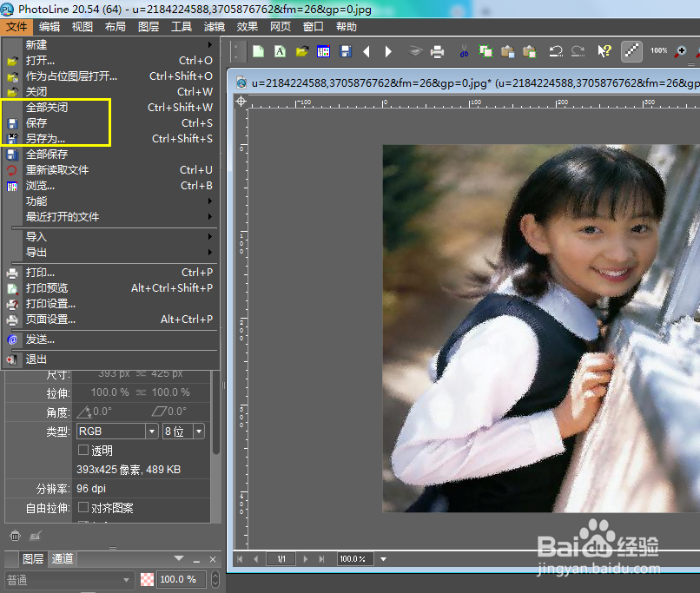This screenshot has width=700, height=593.
Task: Select the New Document icon on toolbar
Action: click(258, 51)
